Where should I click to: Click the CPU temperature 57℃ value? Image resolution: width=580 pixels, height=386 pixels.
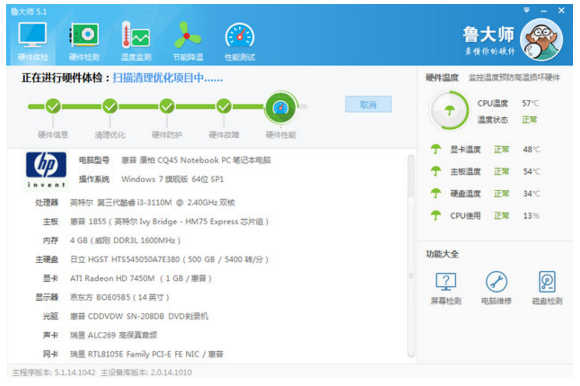point(530,103)
